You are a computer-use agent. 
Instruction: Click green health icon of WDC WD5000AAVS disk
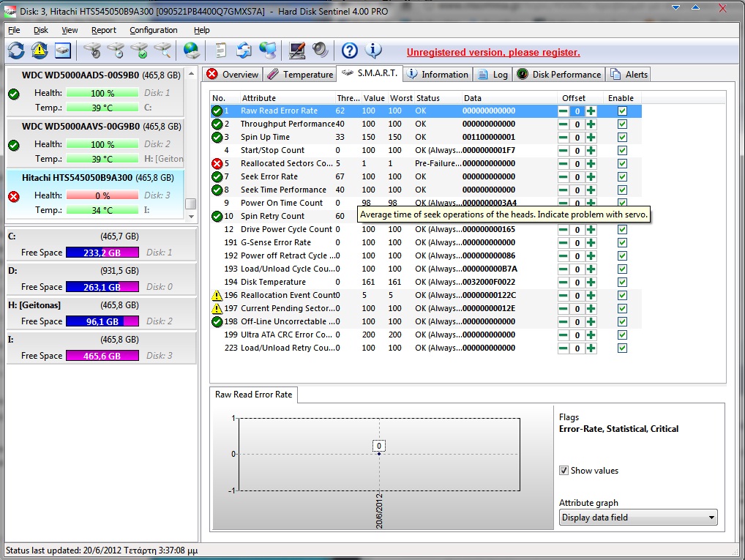[x=14, y=145]
